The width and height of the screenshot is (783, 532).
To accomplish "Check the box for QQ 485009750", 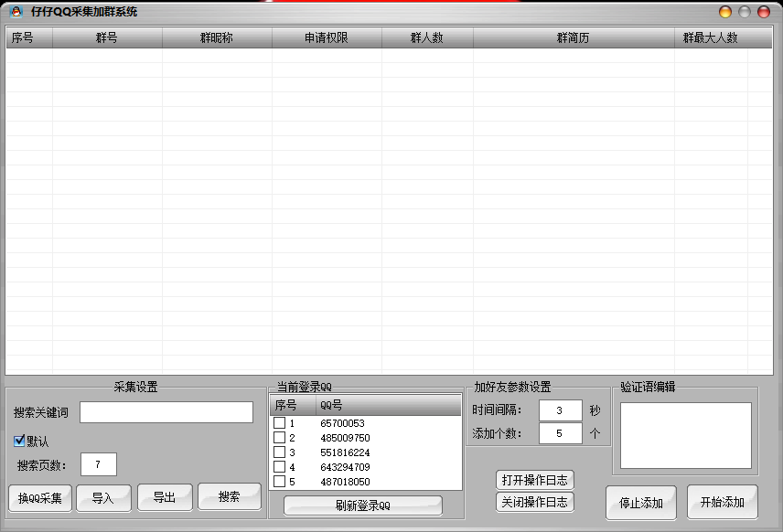I will coord(280,437).
